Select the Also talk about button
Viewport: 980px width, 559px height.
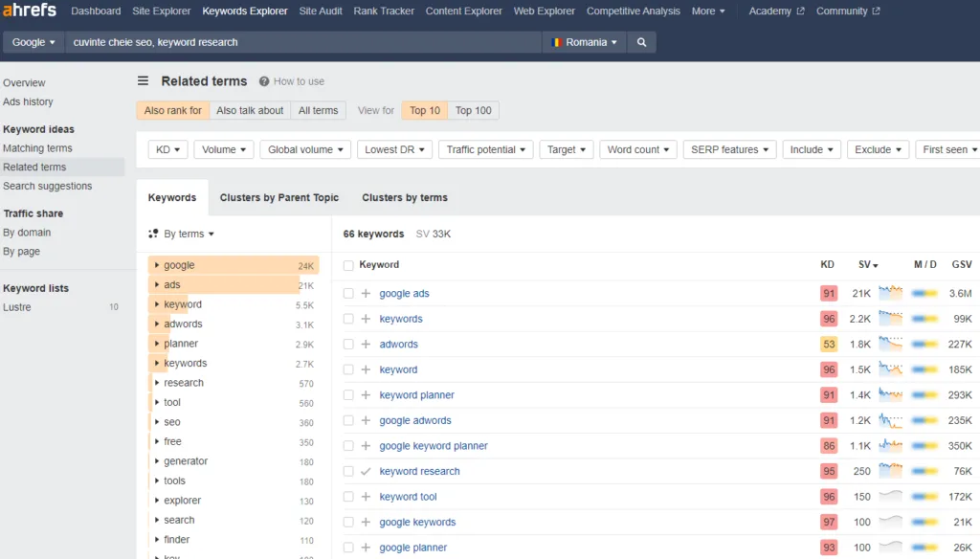[x=250, y=110]
